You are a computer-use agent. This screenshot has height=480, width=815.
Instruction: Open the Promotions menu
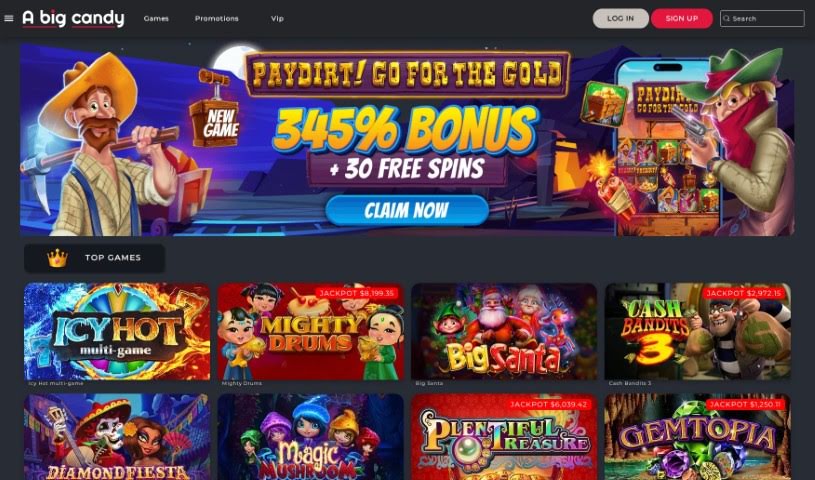[217, 18]
